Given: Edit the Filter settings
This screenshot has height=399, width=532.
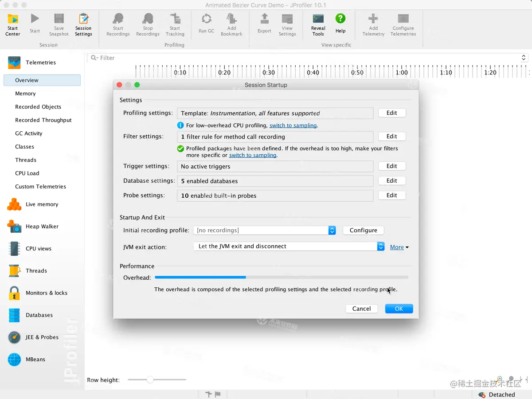Looking at the screenshot, I should pyautogui.click(x=392, y=137).
